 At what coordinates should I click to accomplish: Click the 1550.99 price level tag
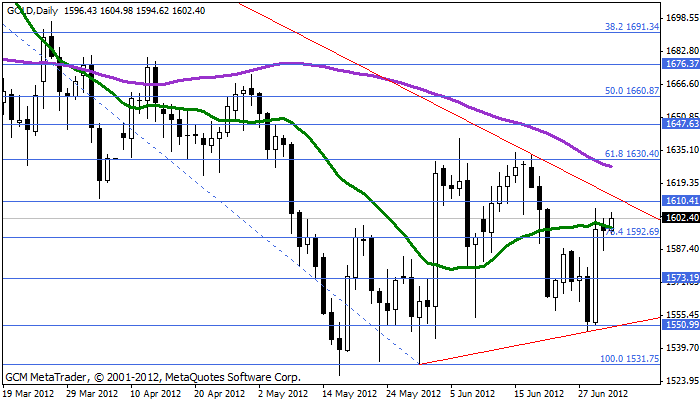680,324
